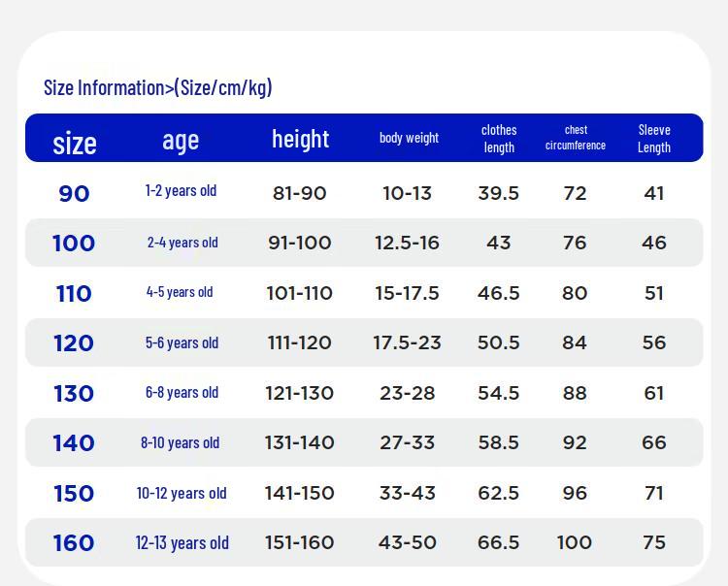Click chest circumference value 80
This screenshot has width=728, height=586.
click(575, 293)
